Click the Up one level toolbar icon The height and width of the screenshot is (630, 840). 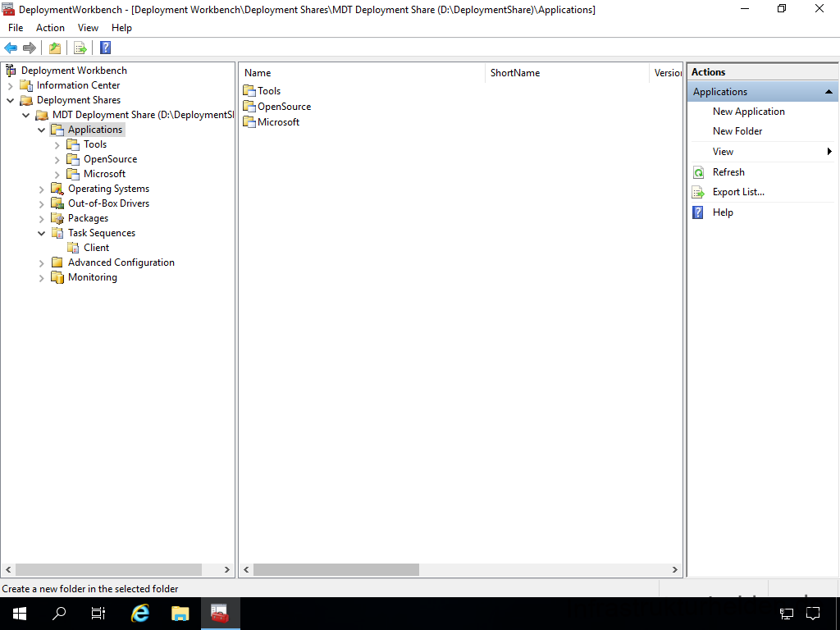pyautogui.click(x=55, y=48)
